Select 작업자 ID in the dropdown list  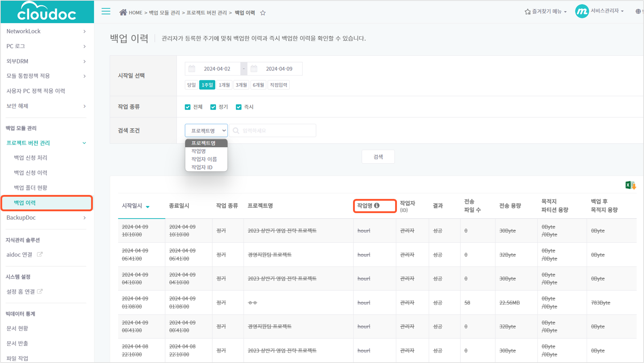[206, 167]
